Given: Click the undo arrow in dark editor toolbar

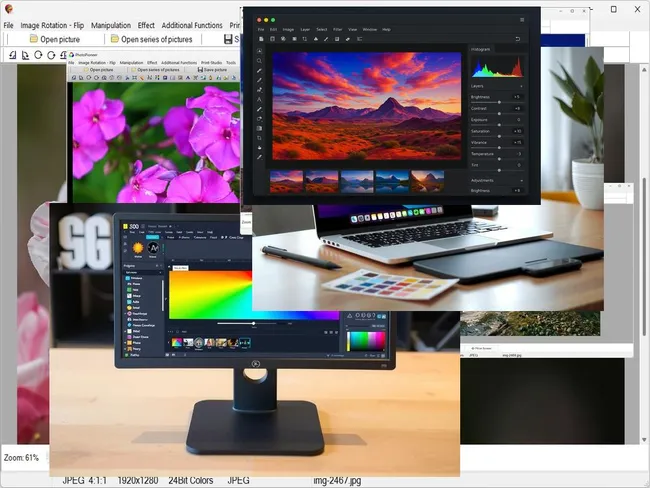Looking at the screenshot, I should point(517,38).
